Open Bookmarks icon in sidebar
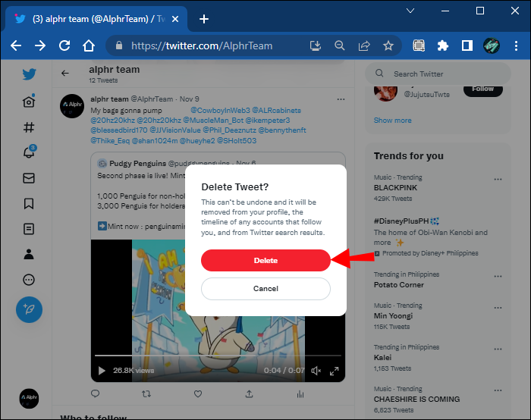The image size is (531, 420). click(29, 204)
